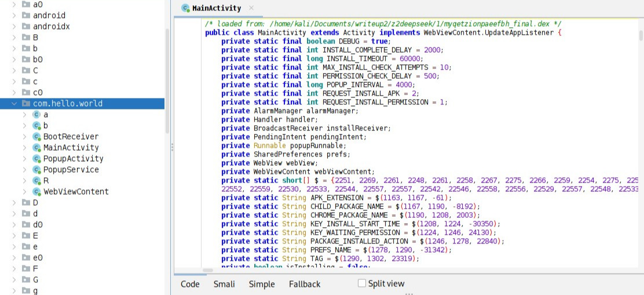Switch to the Simple view tab

(x=262, y=284)
